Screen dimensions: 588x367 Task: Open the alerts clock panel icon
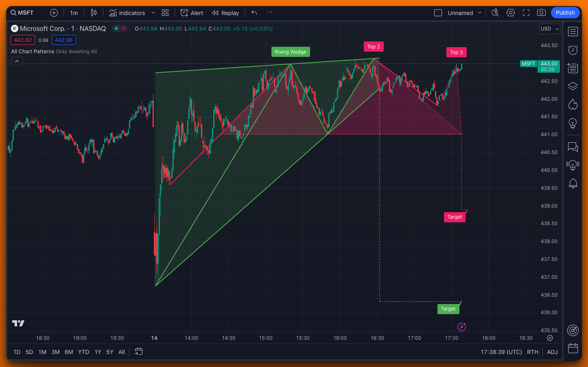pyautogui.click(x=573, y=50)
